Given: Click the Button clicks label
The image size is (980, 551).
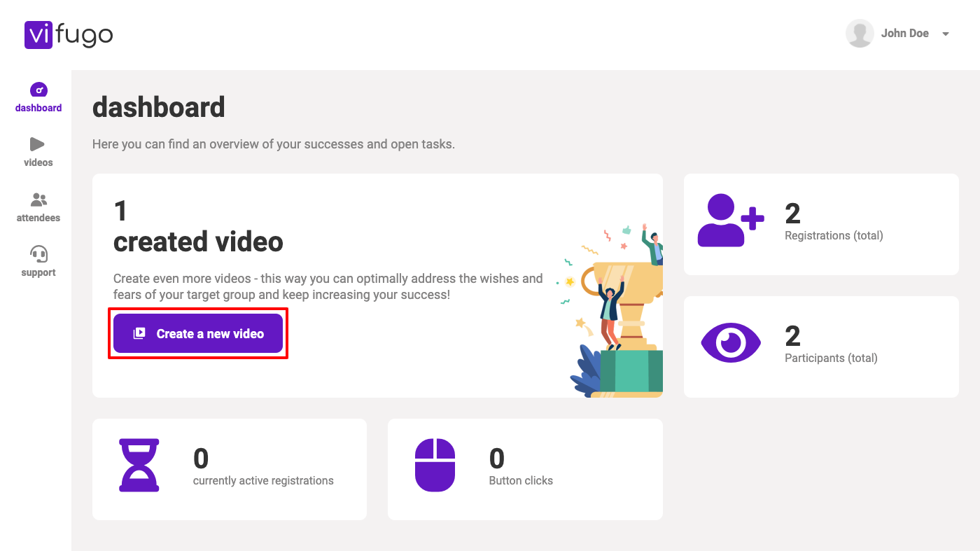Looking at the screenshot, I should coord(521,480).
